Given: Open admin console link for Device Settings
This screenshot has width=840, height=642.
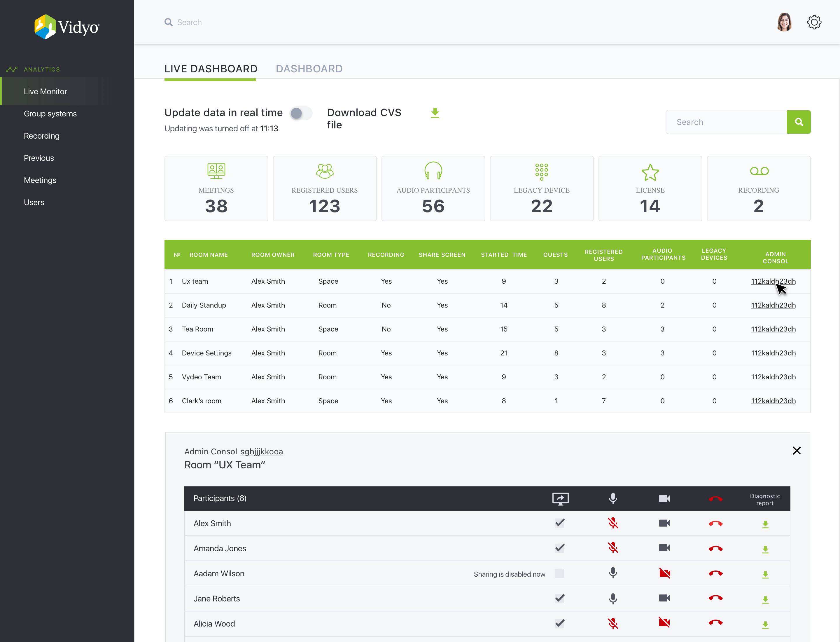Looking at the screenshot, I should (x=773, y=353).
